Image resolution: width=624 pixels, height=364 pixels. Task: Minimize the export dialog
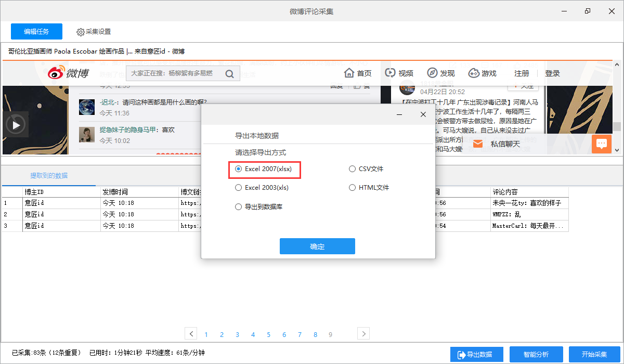coord(399,114)
